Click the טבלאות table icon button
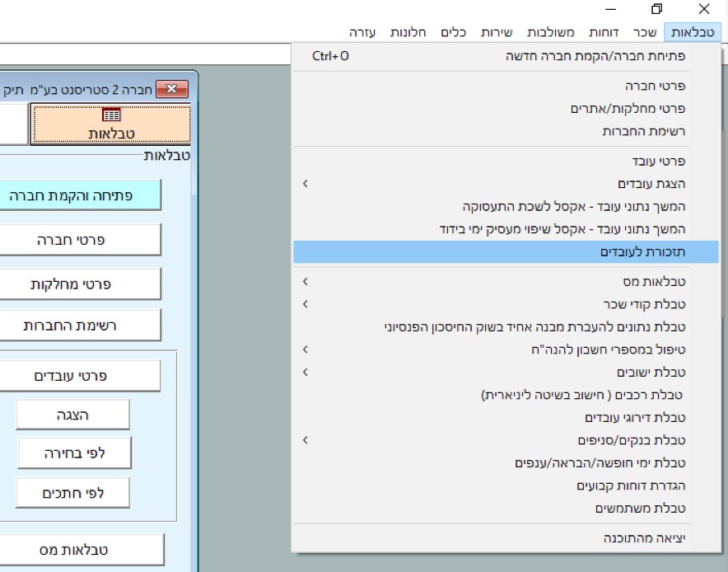The image size is (728, 572). tap(110, 124)
